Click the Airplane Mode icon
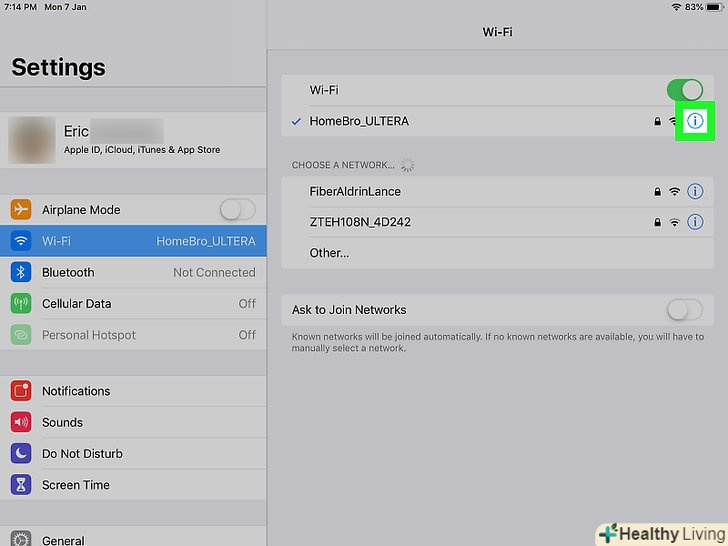This screenshot has width=728, height=546. (x=21, y=210)
